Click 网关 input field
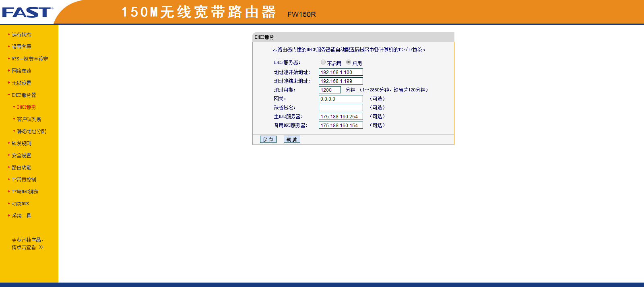The width and height of the screenshot is (644, 287). (x=341, y=99)
